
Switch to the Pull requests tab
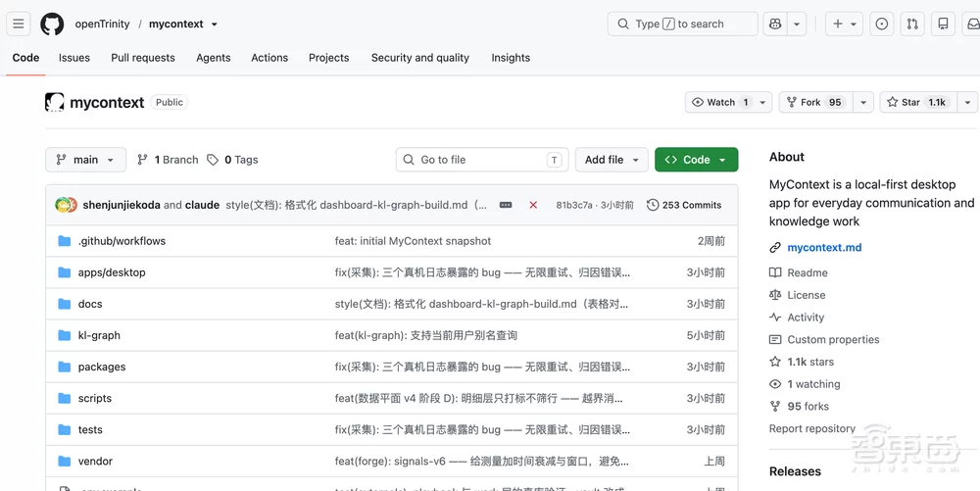pyautogui.click(x=143, y=58)
